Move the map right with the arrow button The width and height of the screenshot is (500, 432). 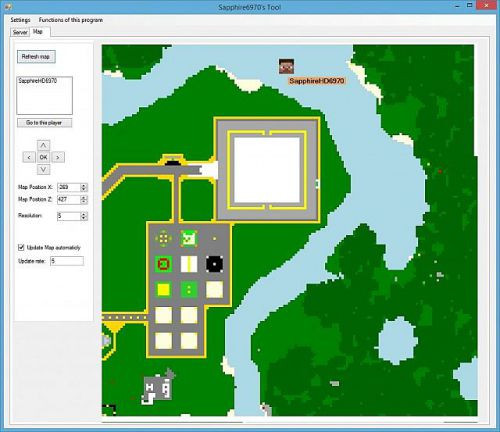click(x=58, y=157)
